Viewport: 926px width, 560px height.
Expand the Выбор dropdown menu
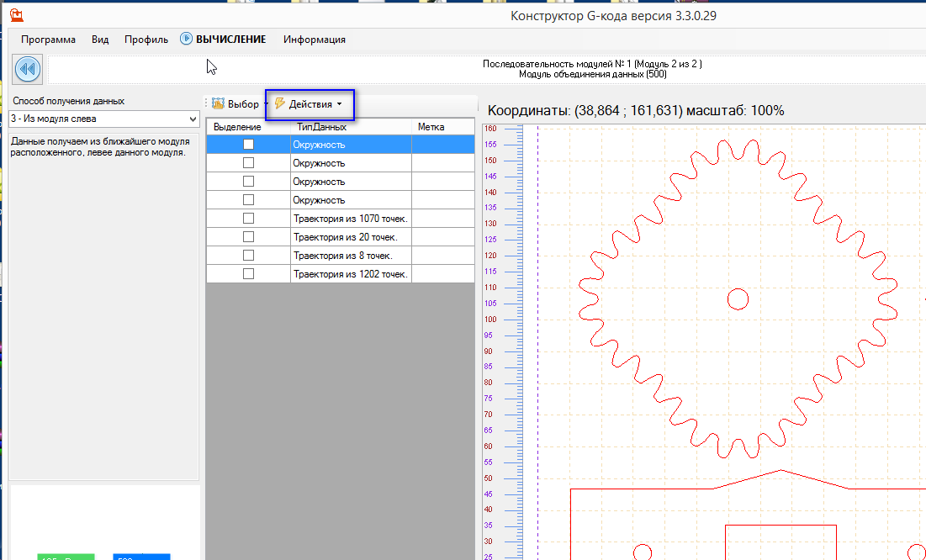point(266,104)
